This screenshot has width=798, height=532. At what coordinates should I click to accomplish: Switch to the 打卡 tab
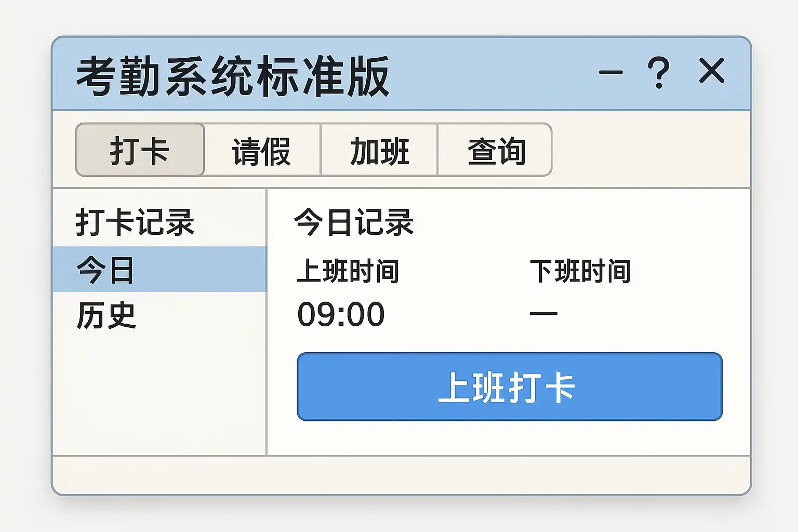(140, 150)
